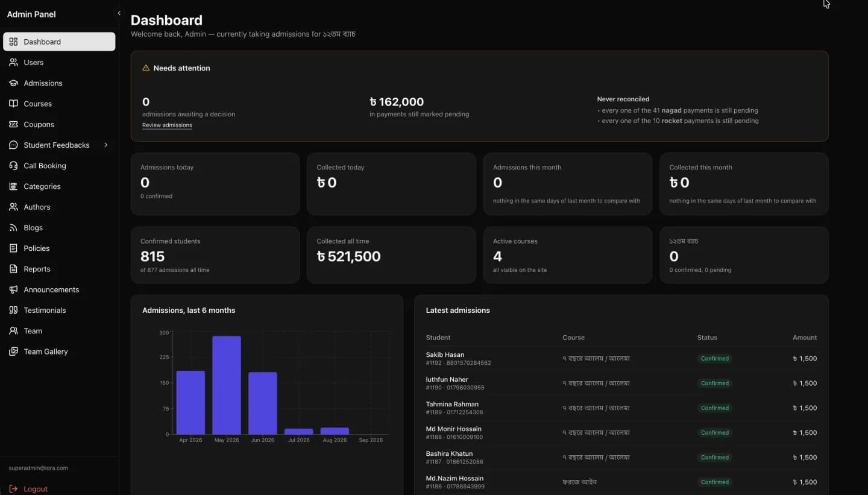The image size is (868, 495).
Task: Go to the Admissions section
Action: click(59, 83)
